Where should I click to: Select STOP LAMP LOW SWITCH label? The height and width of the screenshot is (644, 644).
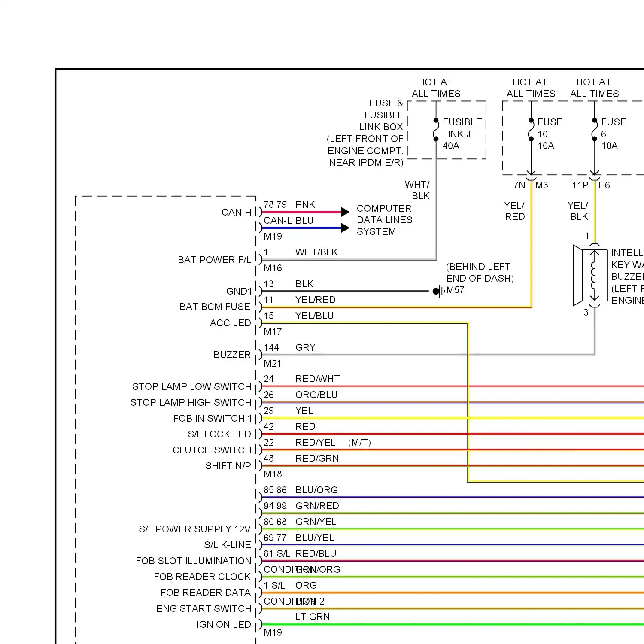tap(191, 386)
